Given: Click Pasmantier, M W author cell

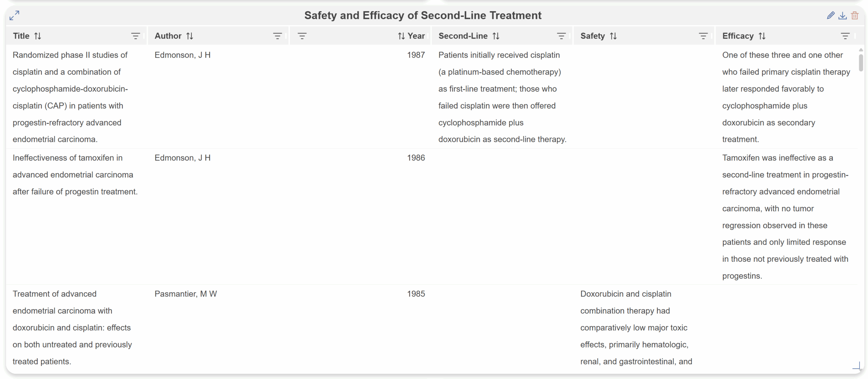Looking at the screenshot, I should (185, 294).
